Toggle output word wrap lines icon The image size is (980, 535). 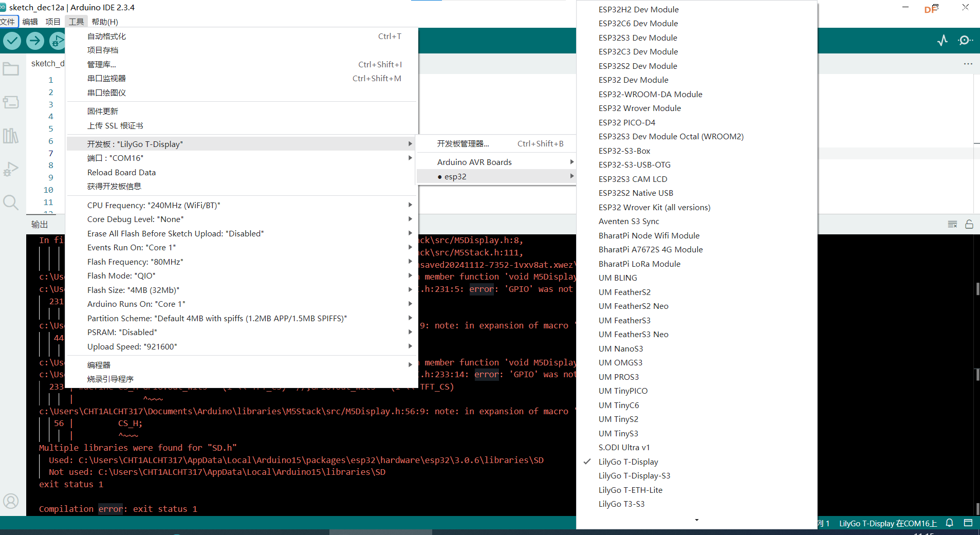[952, 224]
